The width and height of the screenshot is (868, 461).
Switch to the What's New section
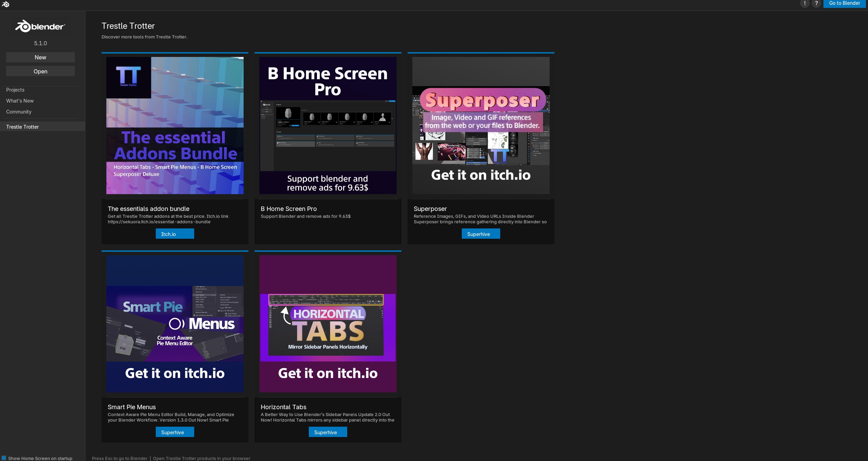(20, 101)
